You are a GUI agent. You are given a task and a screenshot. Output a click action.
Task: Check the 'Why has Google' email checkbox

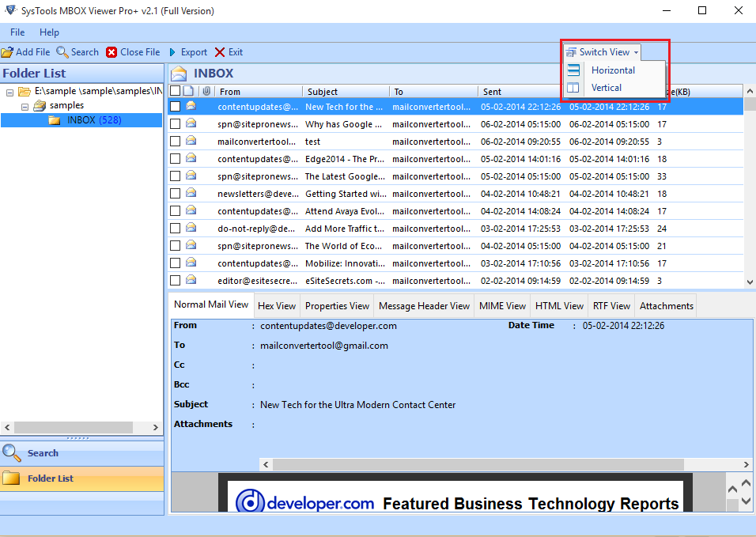(x=176, y=124)
